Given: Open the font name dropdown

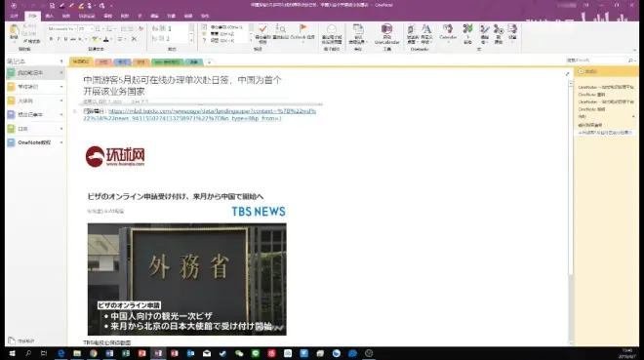Looking at the screenshot, I should coord(62,28).
